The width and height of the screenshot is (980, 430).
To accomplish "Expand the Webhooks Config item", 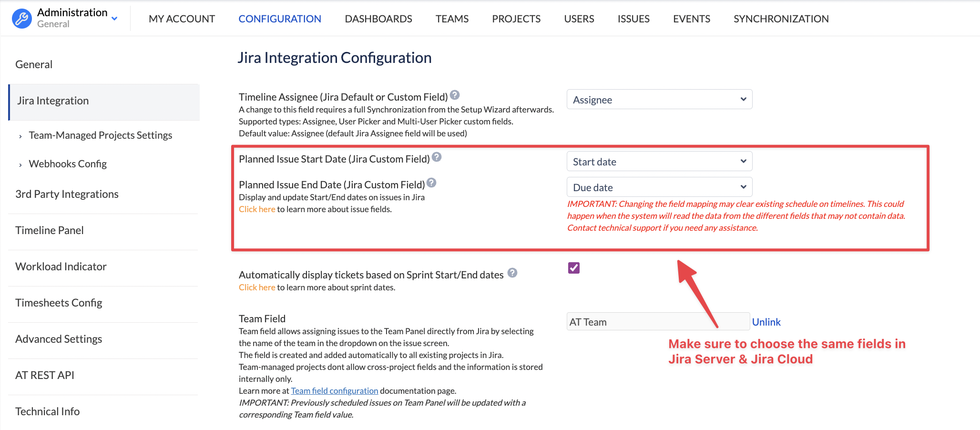I will click(68, 164).
